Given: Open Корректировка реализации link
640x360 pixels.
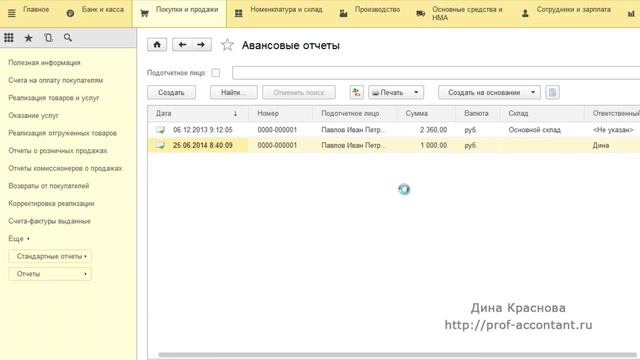Looking at the screenshot, I should tap(51, 203).
